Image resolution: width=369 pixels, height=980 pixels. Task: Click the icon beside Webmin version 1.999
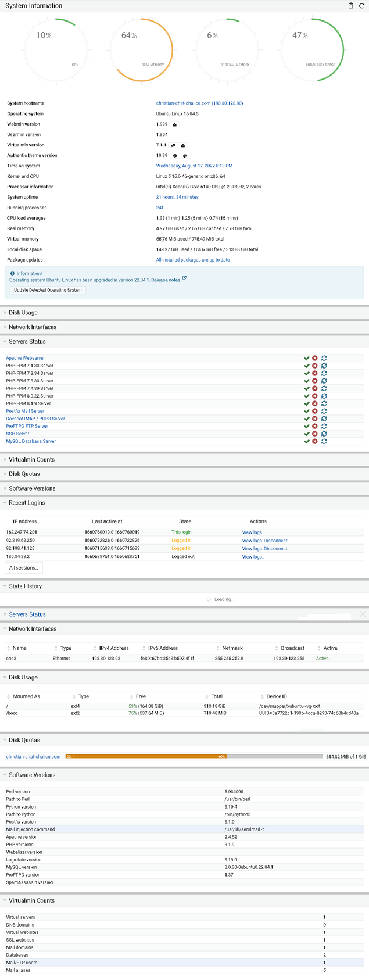click(174, 124)
